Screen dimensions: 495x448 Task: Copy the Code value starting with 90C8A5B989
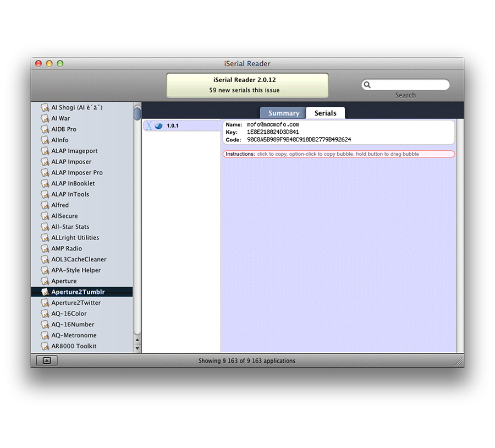299,140
